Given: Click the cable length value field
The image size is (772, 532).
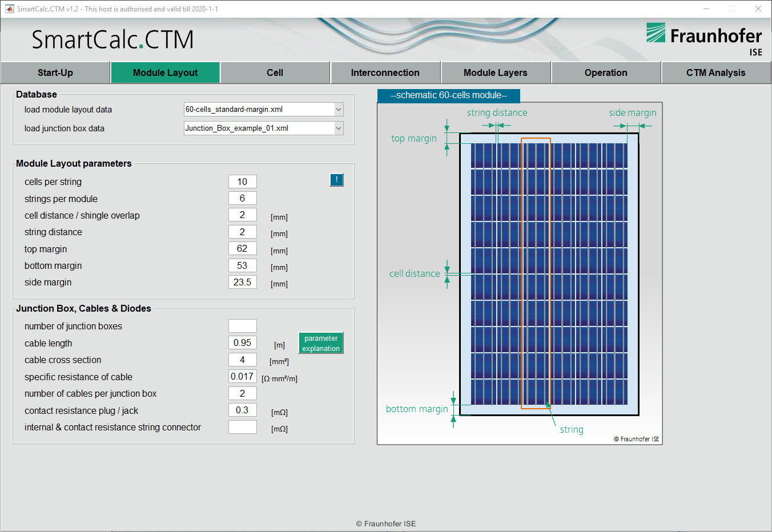Looking at the screenshot, I should (242, 342).
